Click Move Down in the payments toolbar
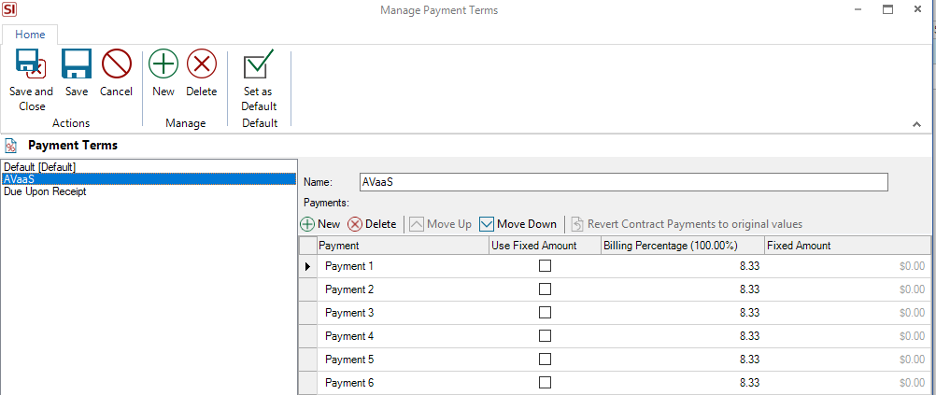The height and width of the screenshot is (396, 936). point(518,224)
